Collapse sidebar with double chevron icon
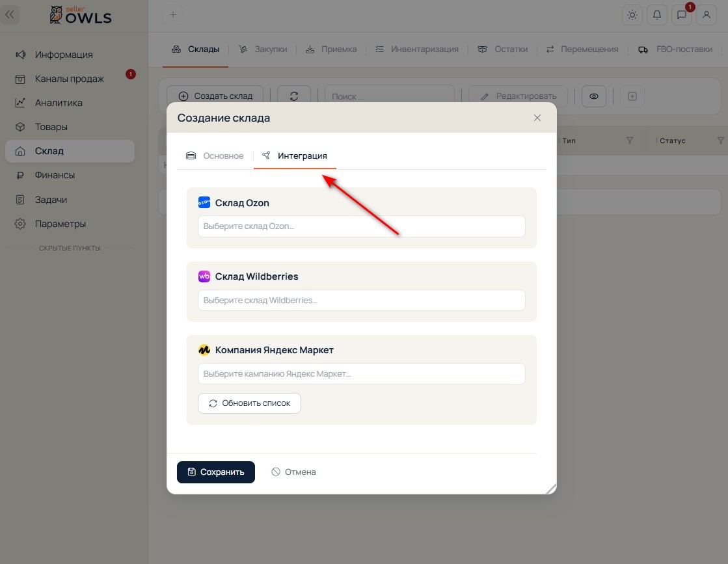 click(x=10, y=15)
